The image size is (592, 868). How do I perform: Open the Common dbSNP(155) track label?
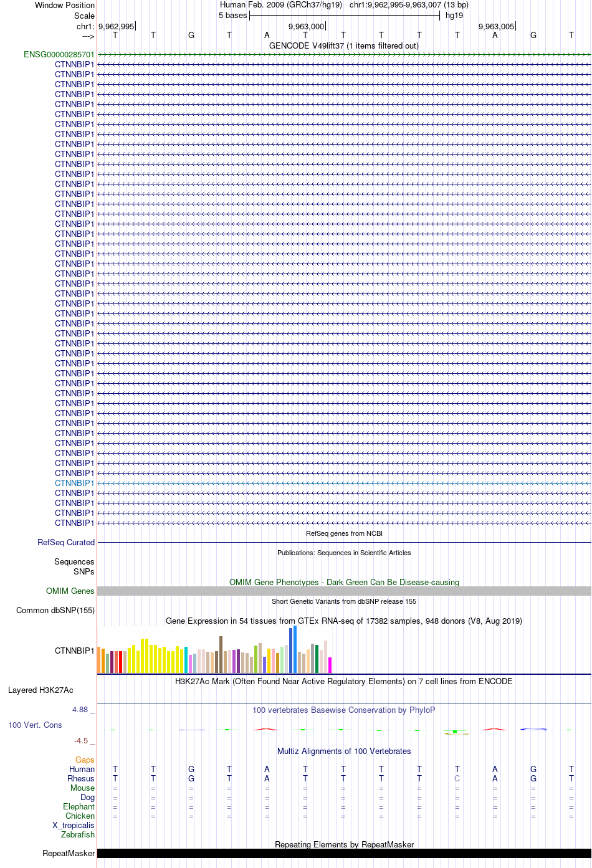55,610
